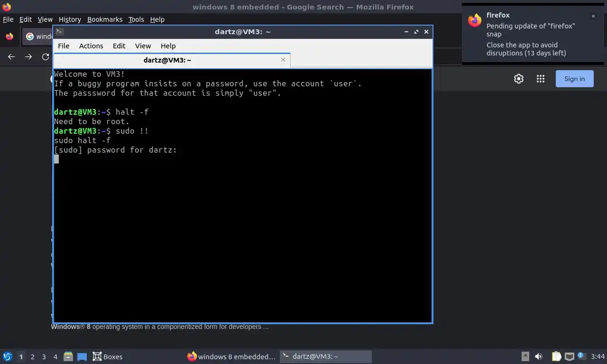Open Firefox History menu
Screen dimensions: 607x364
tap(70, 19)
